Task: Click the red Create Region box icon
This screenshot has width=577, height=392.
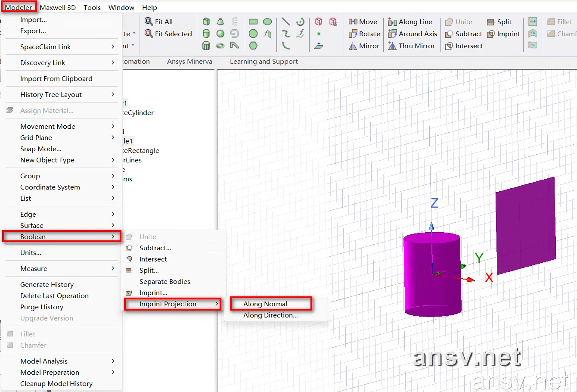Action: click(x=319, y=22)
